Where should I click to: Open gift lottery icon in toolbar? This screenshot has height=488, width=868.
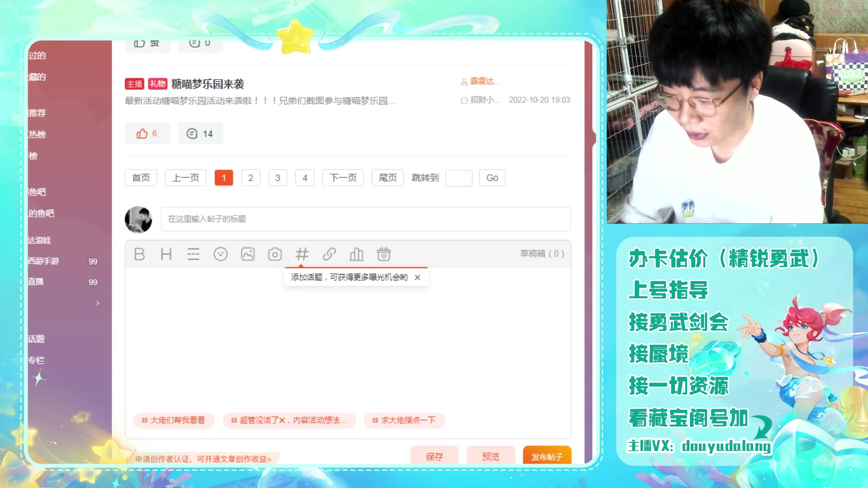(x=384, y=254)
